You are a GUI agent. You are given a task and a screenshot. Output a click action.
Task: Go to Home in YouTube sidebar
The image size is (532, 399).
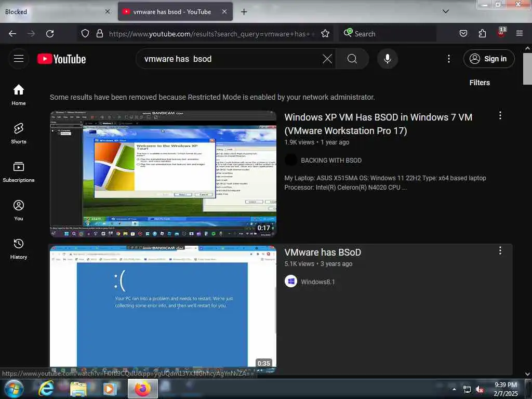tap(19, 95)
